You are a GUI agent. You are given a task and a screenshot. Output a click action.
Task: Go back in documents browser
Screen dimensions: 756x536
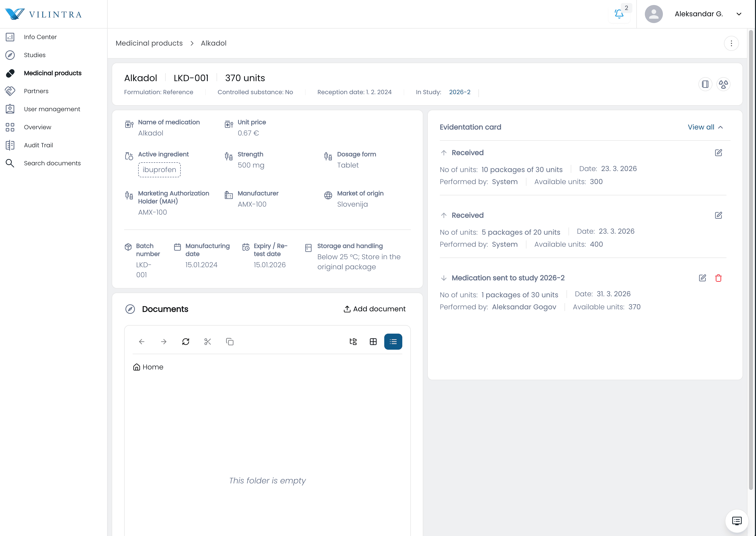[x=142, y=342]
